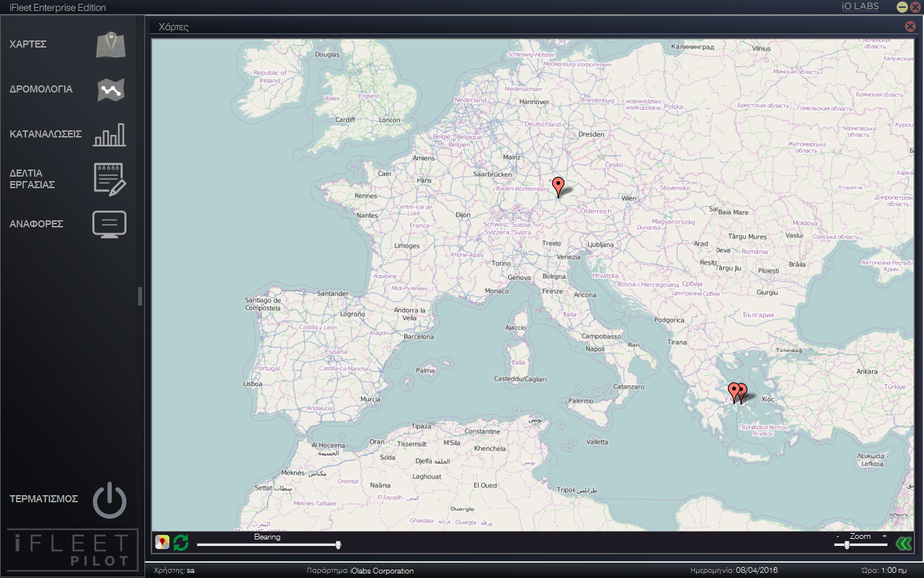Select the ΔΡΟΜΟΛΟΓΙΑ menu label
The image size is (924, 578).
(41, 89)
